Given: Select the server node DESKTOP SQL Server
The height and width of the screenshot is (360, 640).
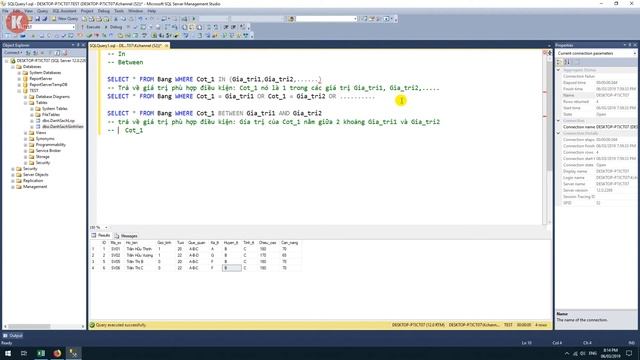Looking at the screenshot, I should [51, 60].
